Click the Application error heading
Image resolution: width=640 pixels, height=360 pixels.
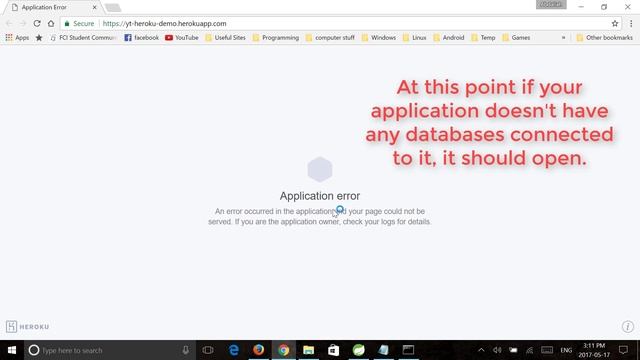(x=320, y=196)
